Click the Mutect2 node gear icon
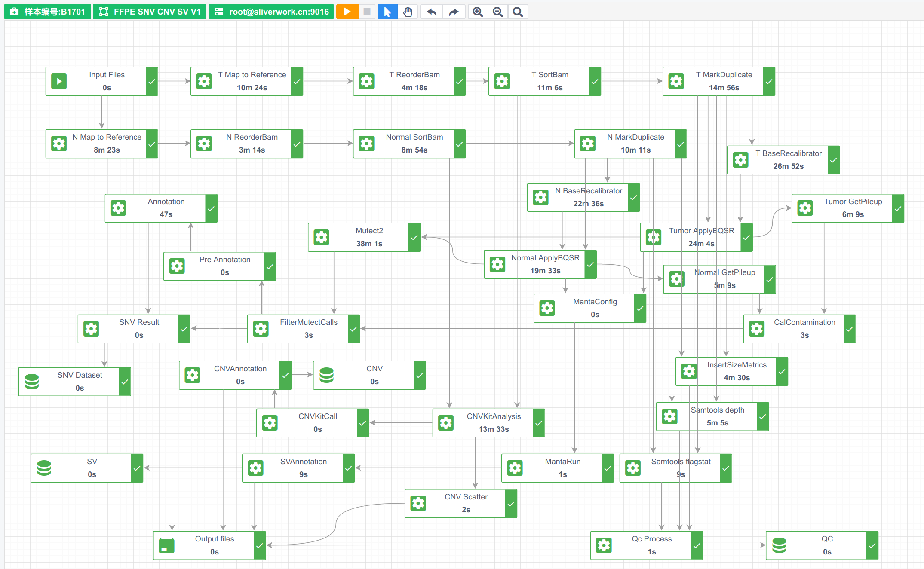Screen dimensions: 924x569 [x=321, y=237]
